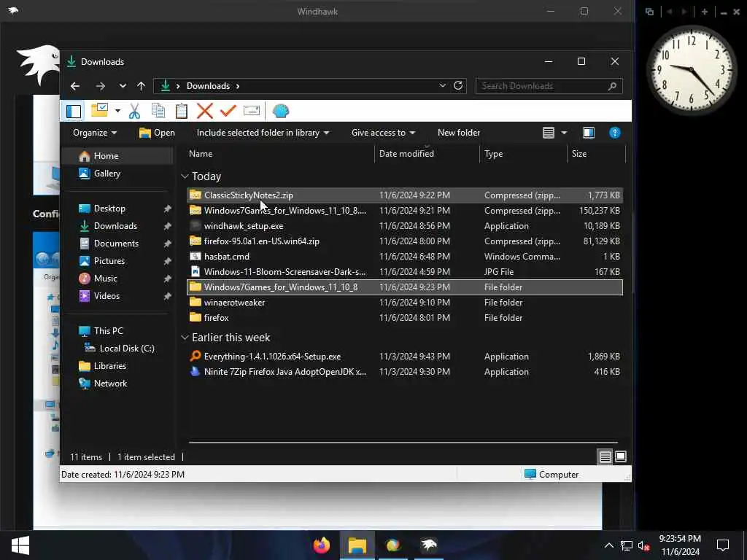Click the Open command button
Screen dimensions: 747x560
point(158,133)
